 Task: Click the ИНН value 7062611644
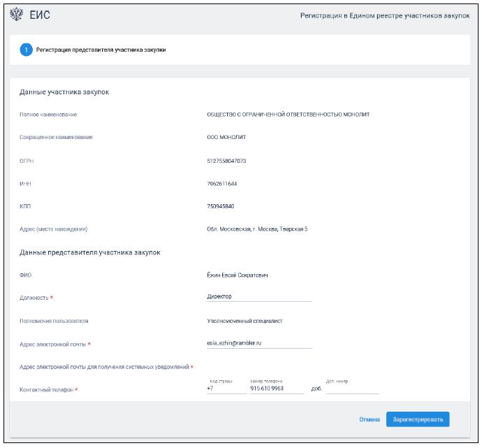(x=222, y=183)
